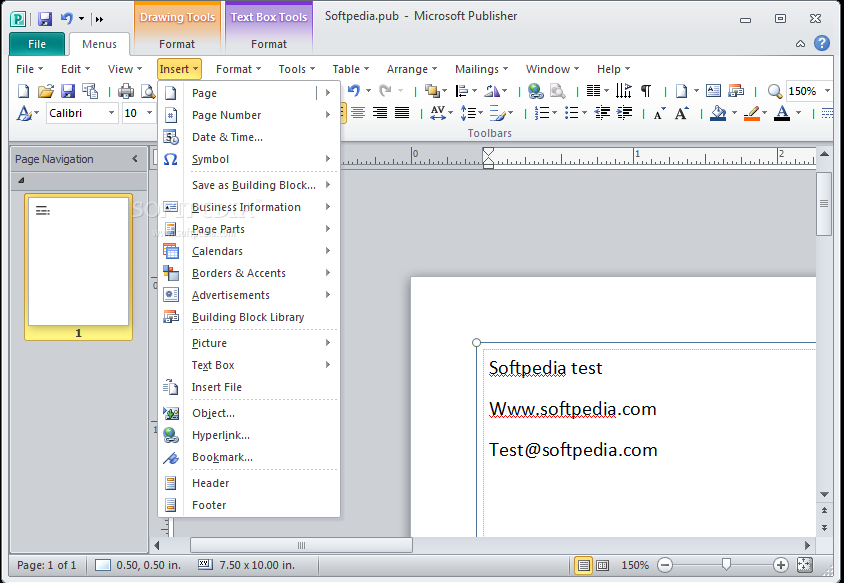Toggle paragraph marks with pilcrow icon

coord(646,91)
